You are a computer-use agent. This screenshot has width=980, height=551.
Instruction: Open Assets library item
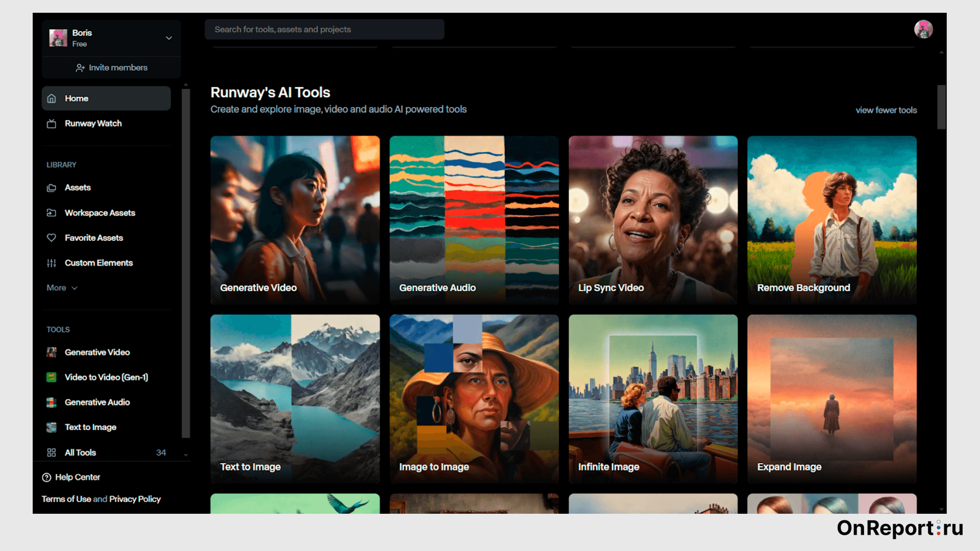coord(106,188)
